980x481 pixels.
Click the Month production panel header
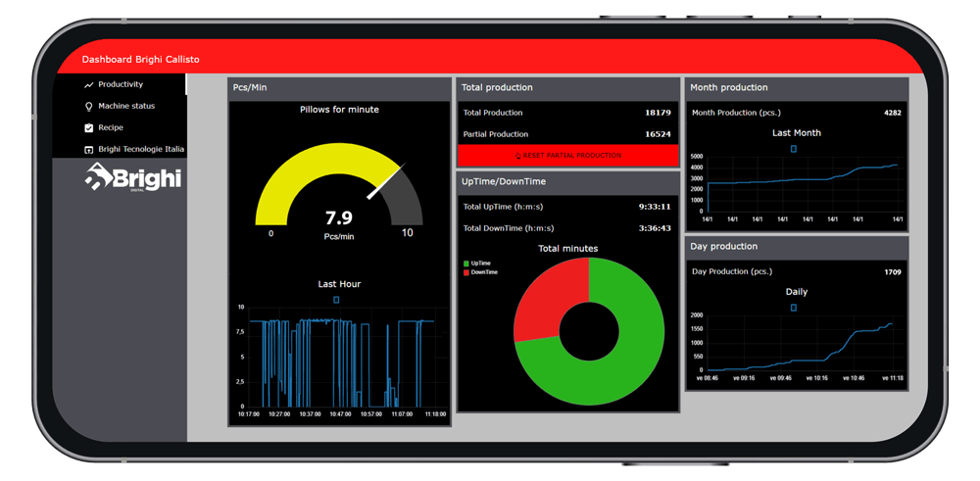coord(797,88)
